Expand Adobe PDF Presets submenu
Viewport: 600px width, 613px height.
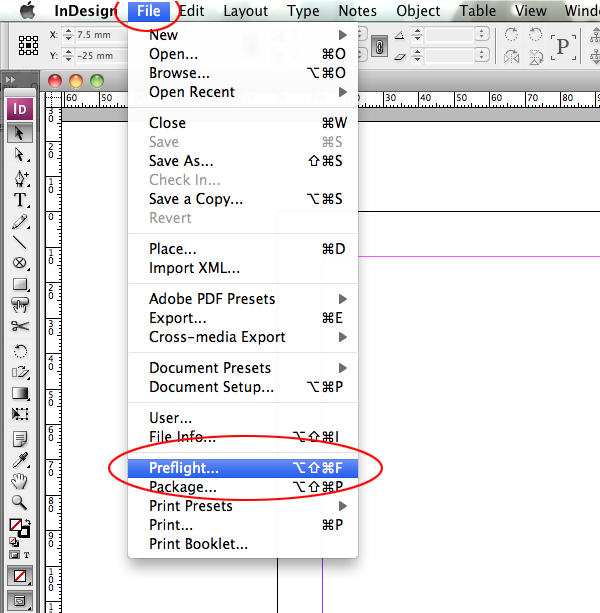tap(243, 299)
